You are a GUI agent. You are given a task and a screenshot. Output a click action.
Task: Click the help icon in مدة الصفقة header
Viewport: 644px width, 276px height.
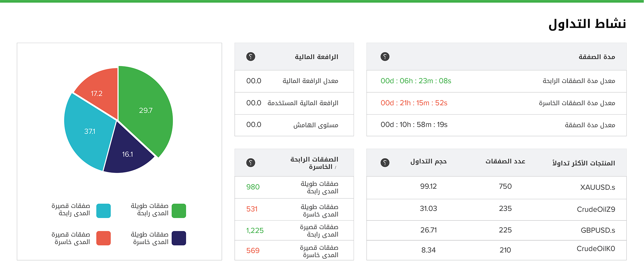tap(385, 57)
